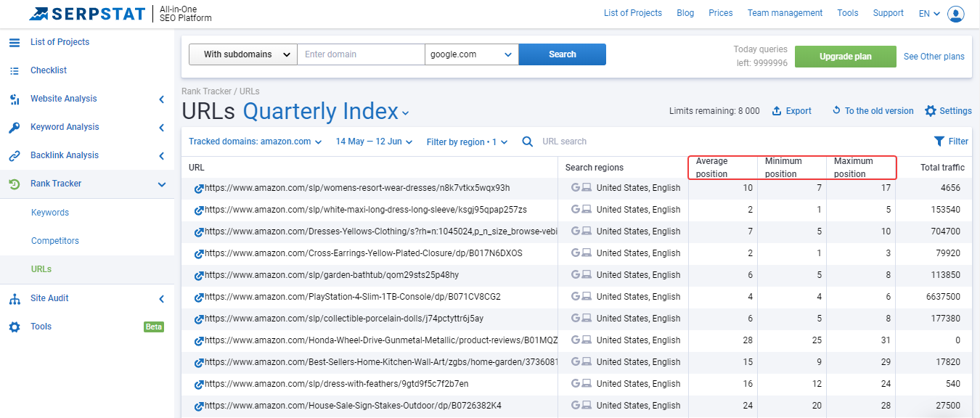Click the Keyword Analysis key icon
Image resolution: width=980 pixels, height=418 pixels.
(x=15, y=127)
